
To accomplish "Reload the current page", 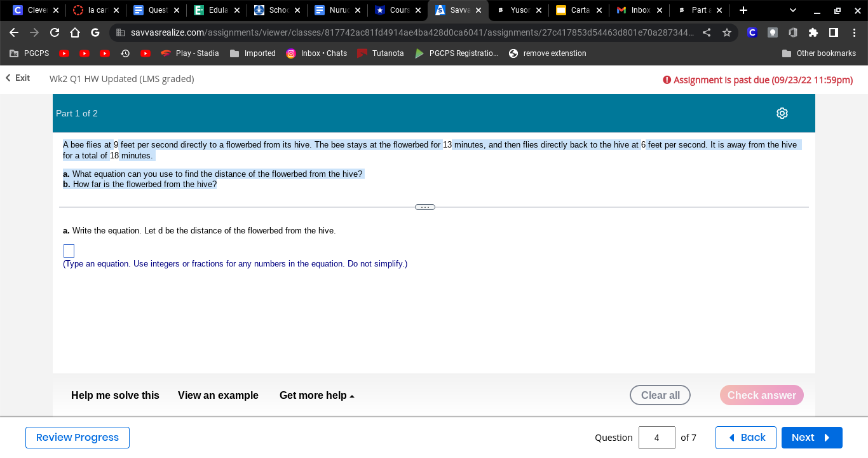I will coord(55,32).
